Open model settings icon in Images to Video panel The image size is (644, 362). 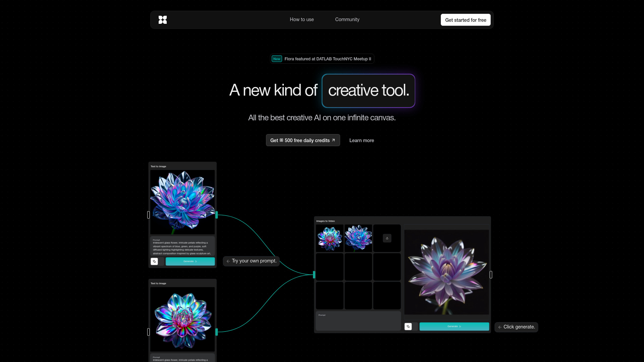[x=408, y=326]
